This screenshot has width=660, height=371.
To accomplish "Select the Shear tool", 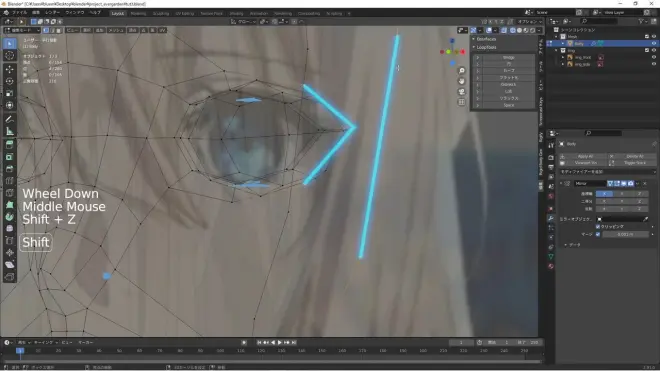I will (x=10, y=265).
